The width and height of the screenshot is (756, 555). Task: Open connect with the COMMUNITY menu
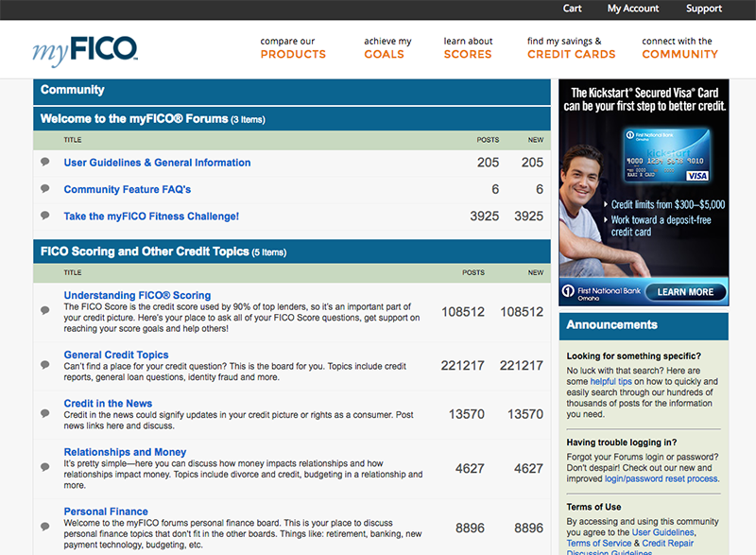(679, 47)
